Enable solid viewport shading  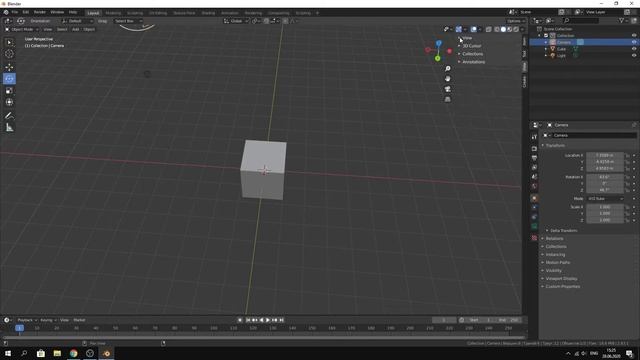click(503, 29)
